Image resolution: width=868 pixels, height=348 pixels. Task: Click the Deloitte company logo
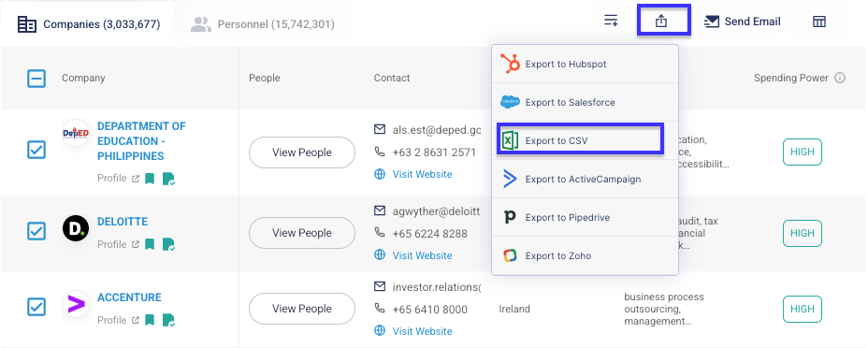pyautogui.click(x=76, y=228)
